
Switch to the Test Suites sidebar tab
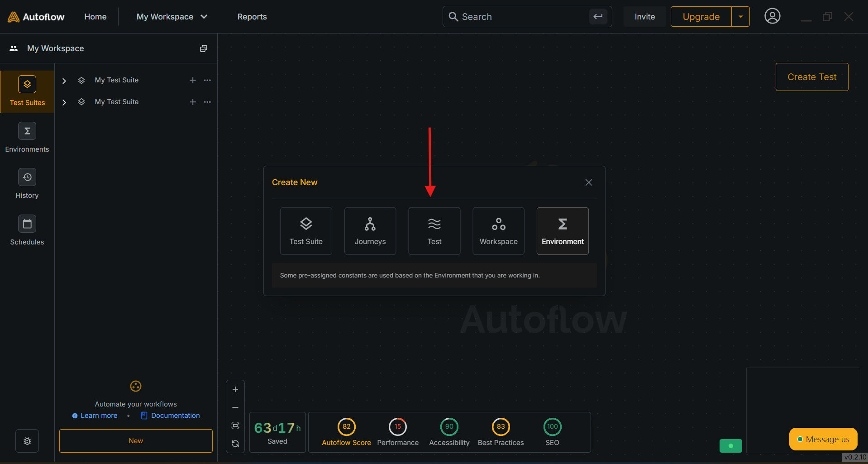pyautogui.click(x=27, y=91)
